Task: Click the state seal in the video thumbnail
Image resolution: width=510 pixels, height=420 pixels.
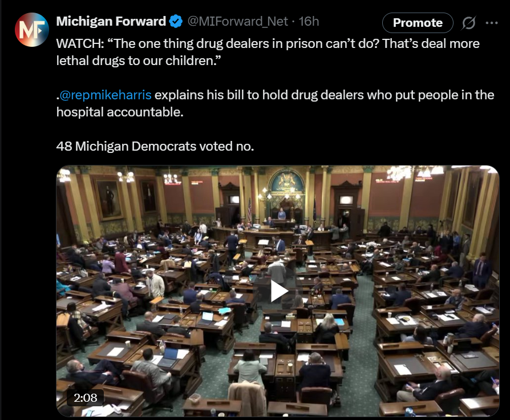Action: point(286,181)
